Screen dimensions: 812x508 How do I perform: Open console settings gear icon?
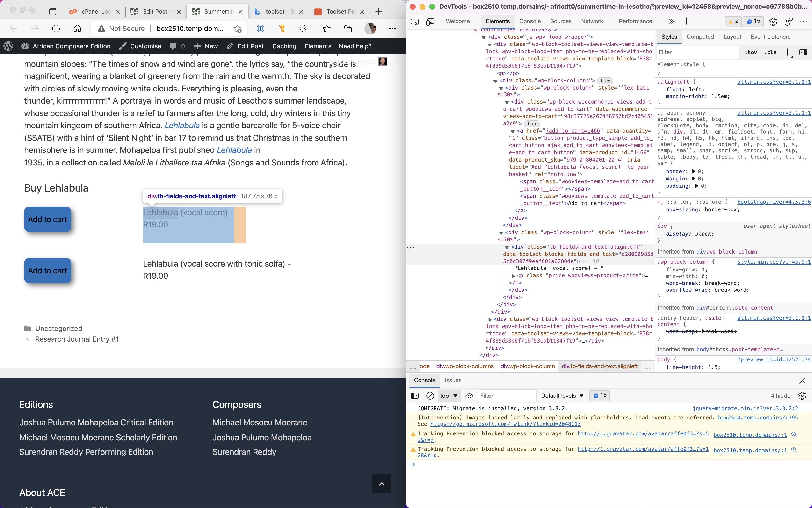point(802,396)
